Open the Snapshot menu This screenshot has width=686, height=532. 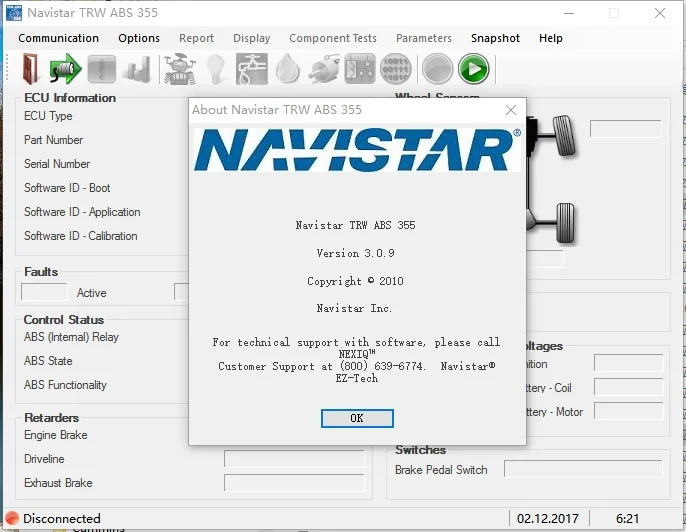coord(495,38)
